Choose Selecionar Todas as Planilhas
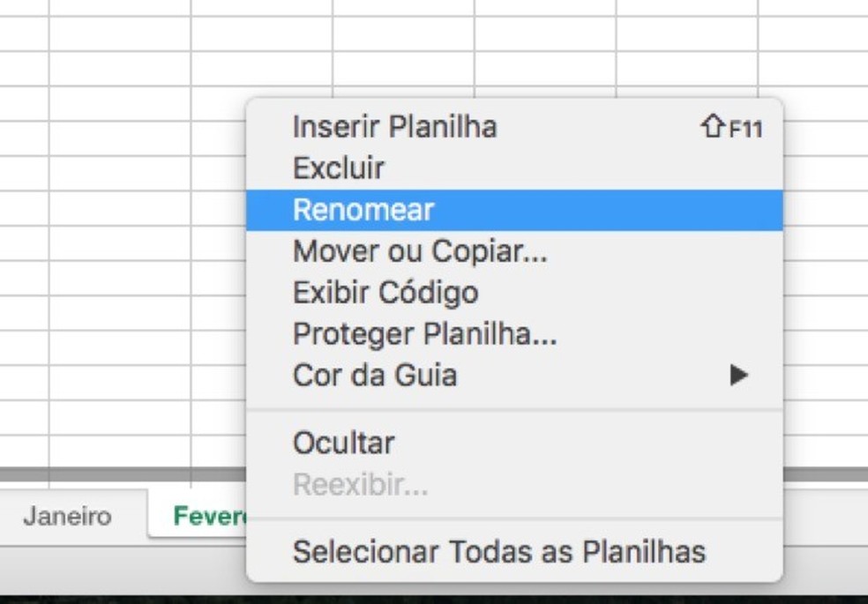The image size is (868, 604). point(499,552)
